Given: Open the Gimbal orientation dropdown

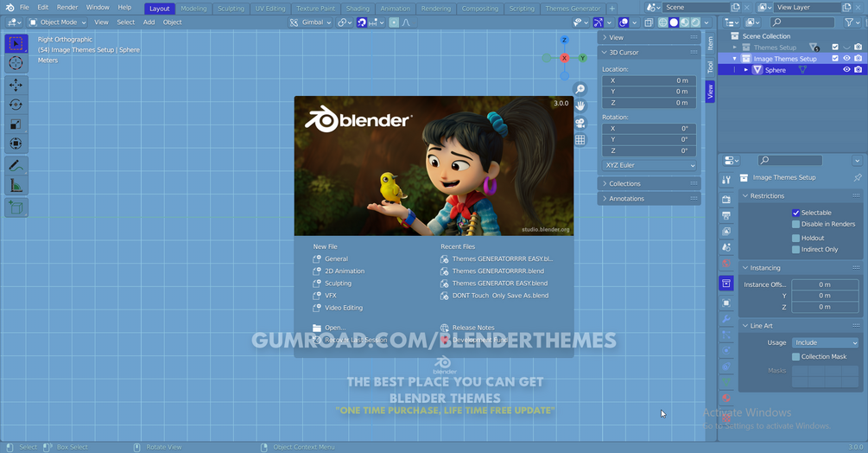Looking at the screenshot, I should click(310, 22).
